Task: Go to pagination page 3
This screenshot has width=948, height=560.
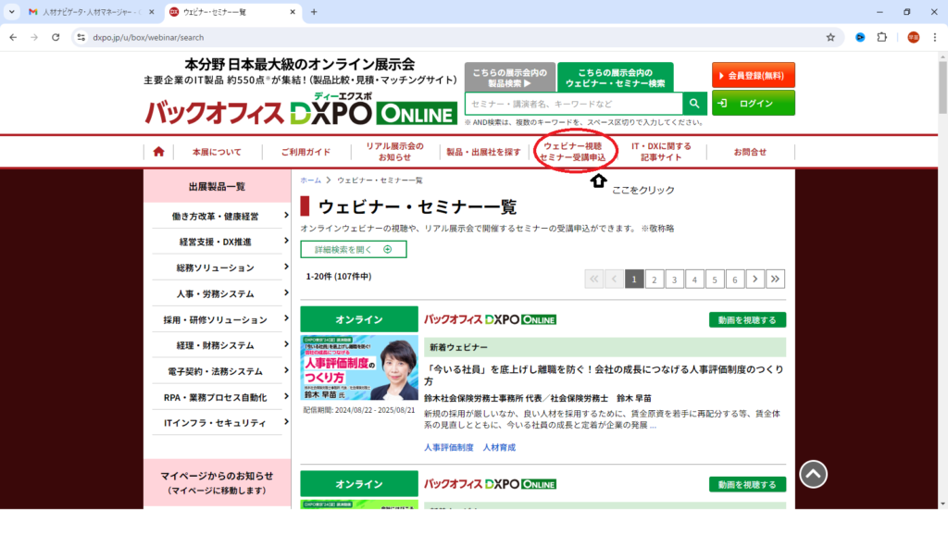Action: [674, 279]
